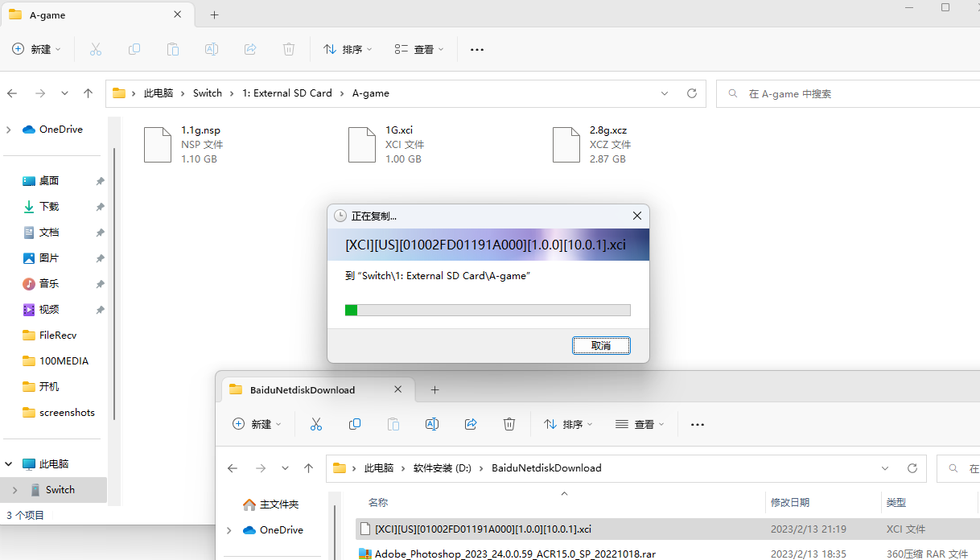Add a new tab next to A-game
980x560 pixels.
(x=214, y=15)
